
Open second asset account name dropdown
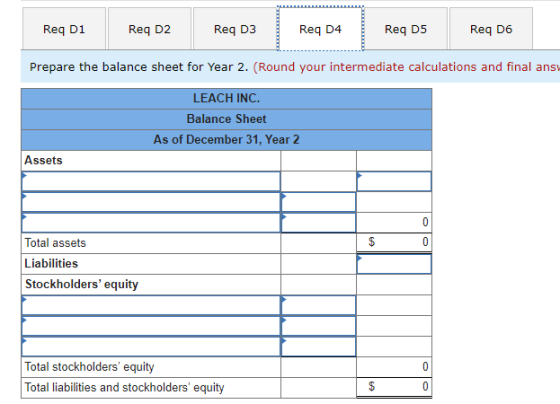pos(151,202)
